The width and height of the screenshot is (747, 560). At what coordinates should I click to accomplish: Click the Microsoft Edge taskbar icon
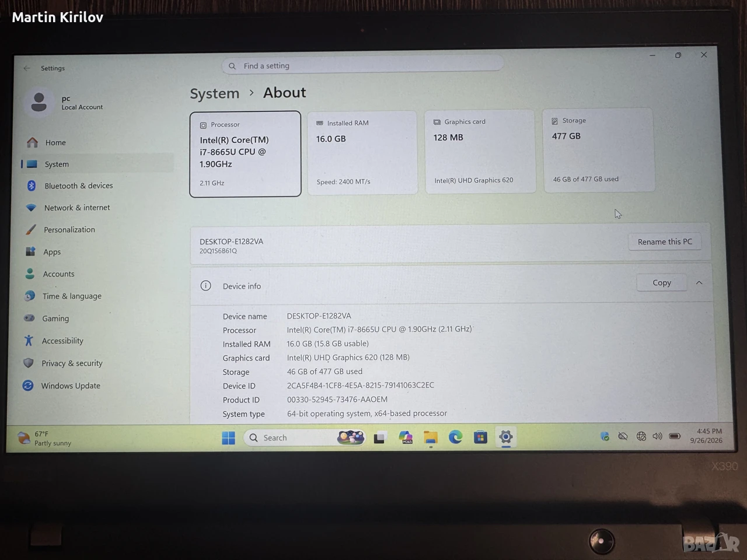[x=455, y=437]
